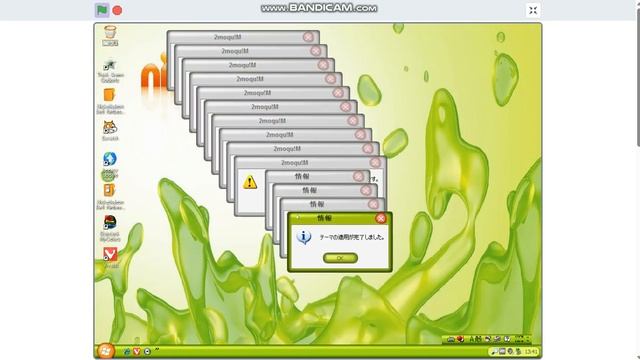Click the round media icon in quick launch
The height and width of the screenshot is (360, 640).
point(147,351)
